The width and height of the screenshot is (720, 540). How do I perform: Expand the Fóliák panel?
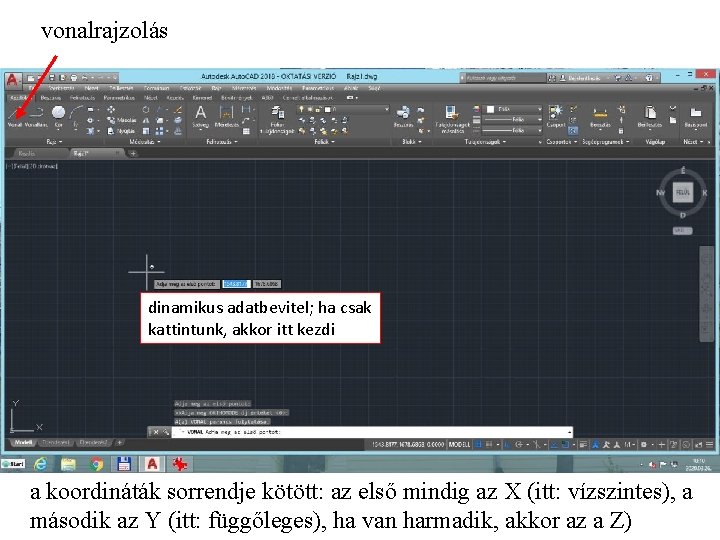(324, 142)
